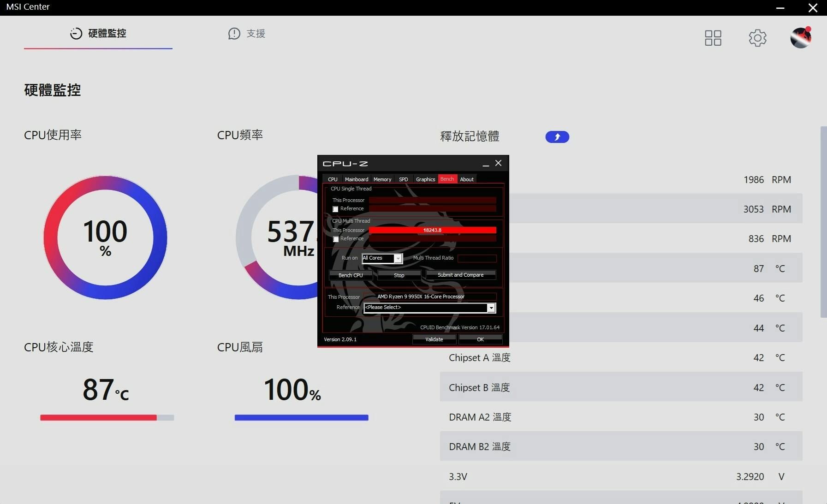
Task: Open the Mainboard tab in CPU-Z
Action: point(357,179)
